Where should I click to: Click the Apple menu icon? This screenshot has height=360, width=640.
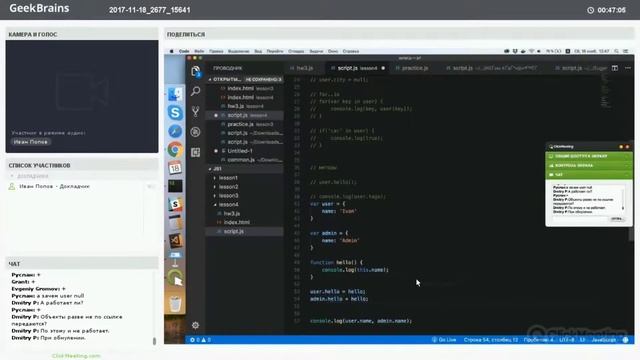(x=171, y=51)
